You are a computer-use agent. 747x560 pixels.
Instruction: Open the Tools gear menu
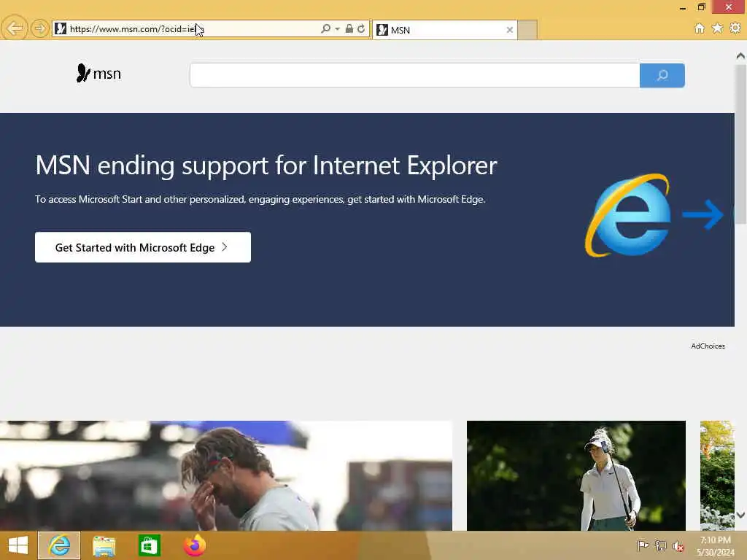(735, 28)
